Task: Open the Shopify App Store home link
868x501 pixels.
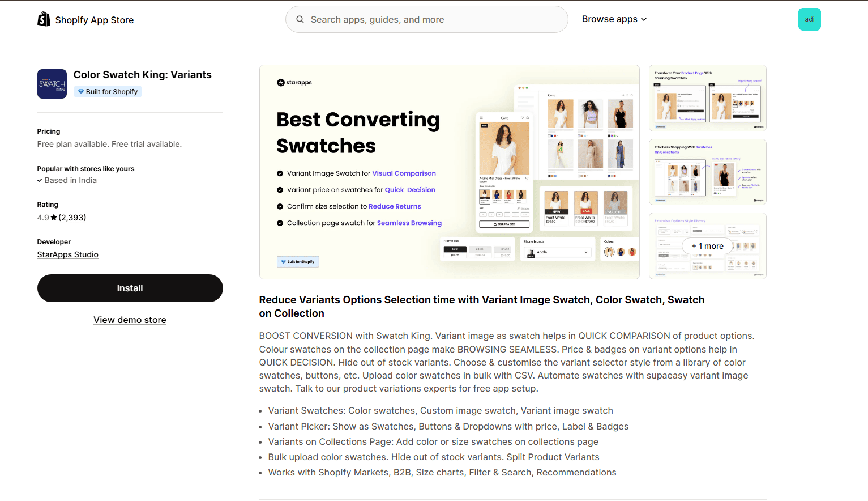Action: click(x=85, y=20)
